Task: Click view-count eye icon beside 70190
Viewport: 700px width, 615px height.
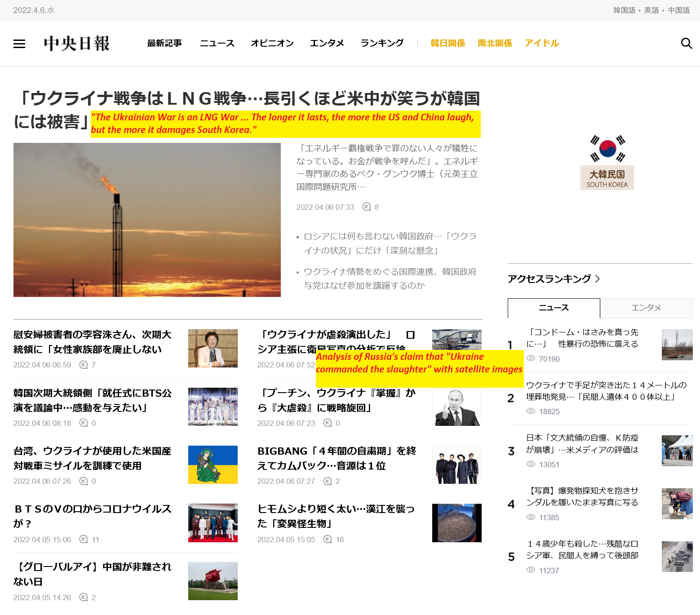Action: click(531, 358)
